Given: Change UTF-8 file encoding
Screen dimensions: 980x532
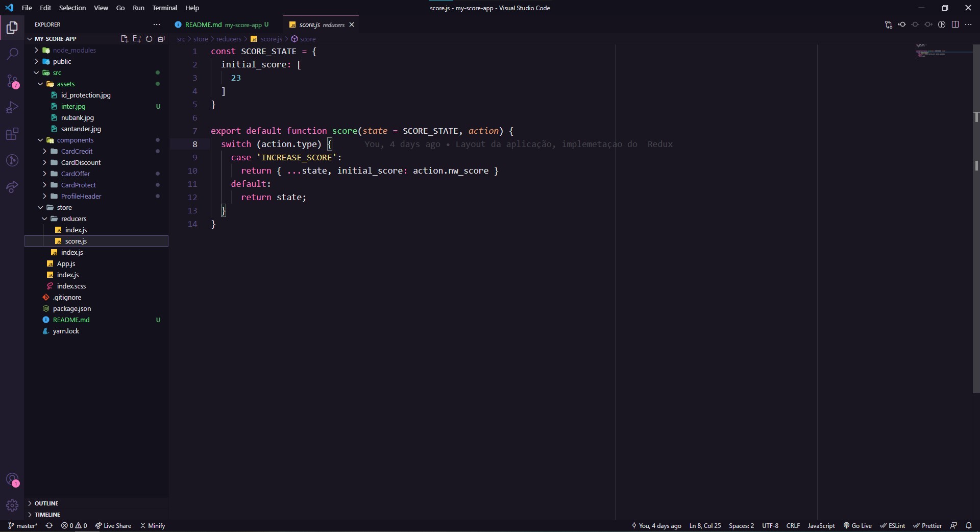Looking at the screenshot, I should coord(770,525).
